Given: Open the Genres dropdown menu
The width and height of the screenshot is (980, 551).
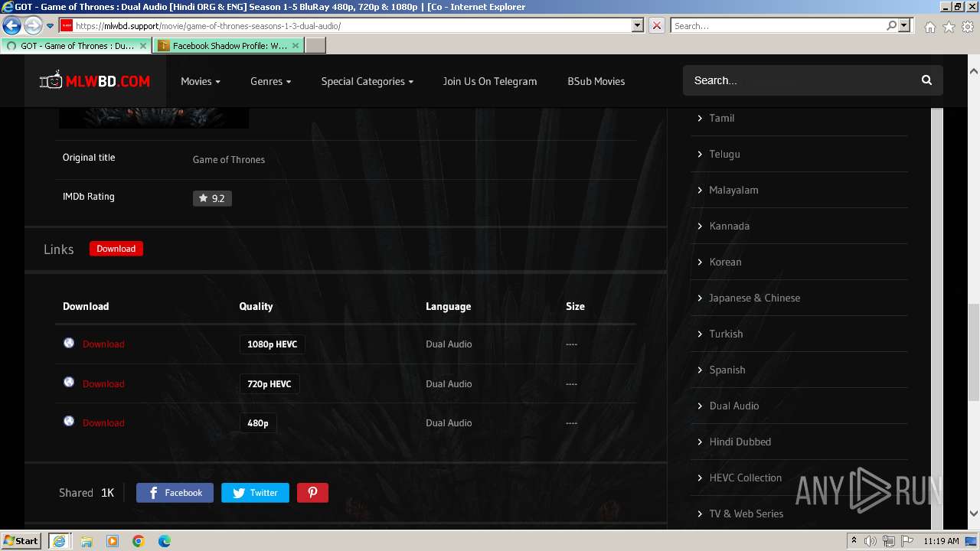Looking at the screenshot, I should [270, 81].
